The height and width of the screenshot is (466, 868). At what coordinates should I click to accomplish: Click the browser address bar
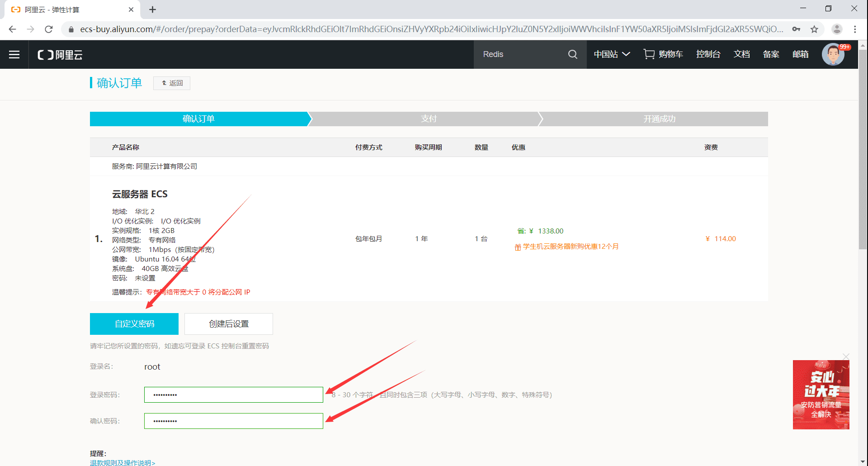coord(431,29)
